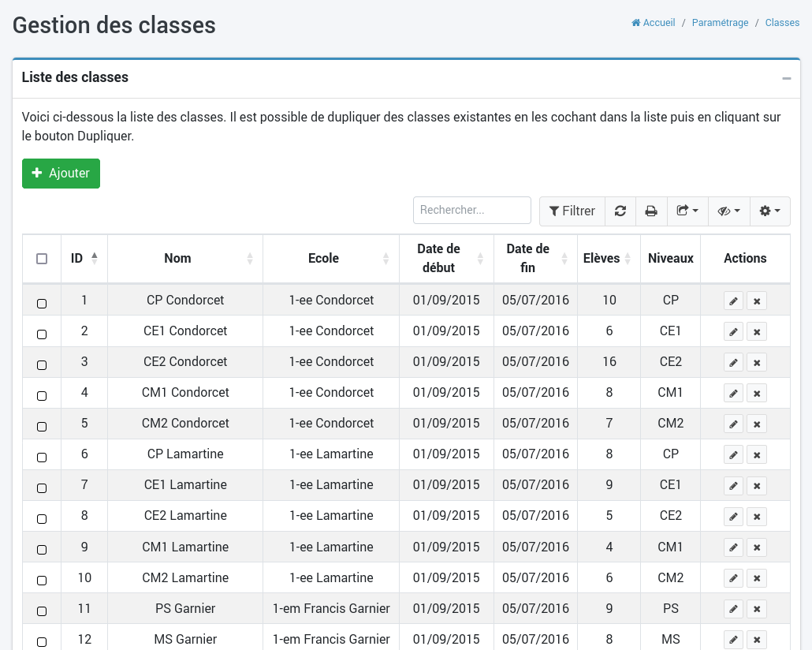This screenshot has width=812, height=650.
Task: Expand the gear settings dropdown
Action: tap(769, 211)
